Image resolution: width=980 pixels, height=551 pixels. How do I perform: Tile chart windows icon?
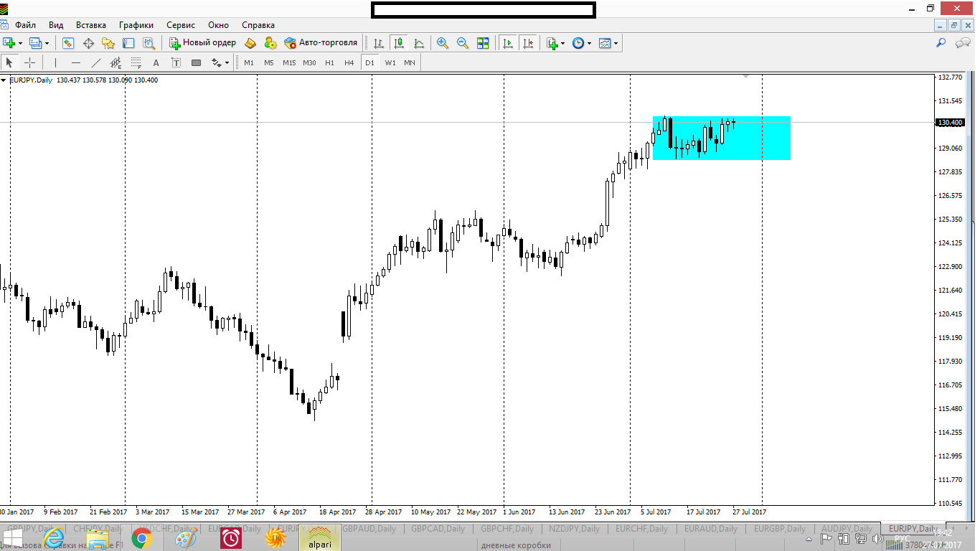(483, 43)
